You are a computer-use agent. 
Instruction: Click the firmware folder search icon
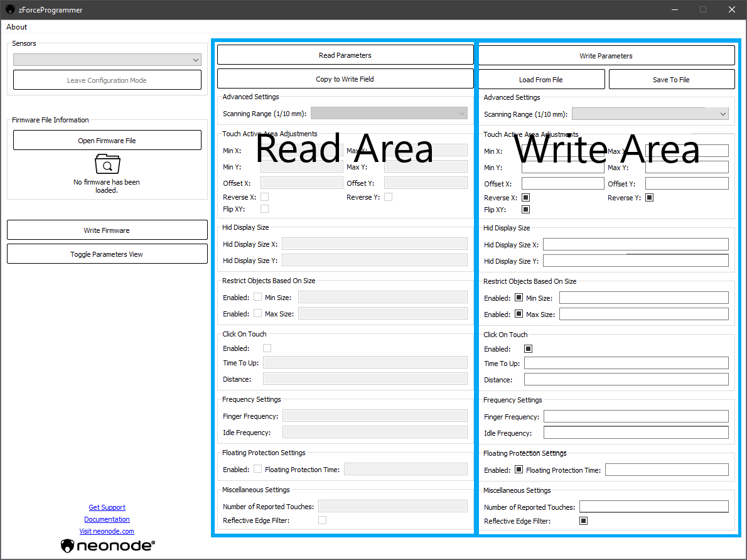coord(107,164)
